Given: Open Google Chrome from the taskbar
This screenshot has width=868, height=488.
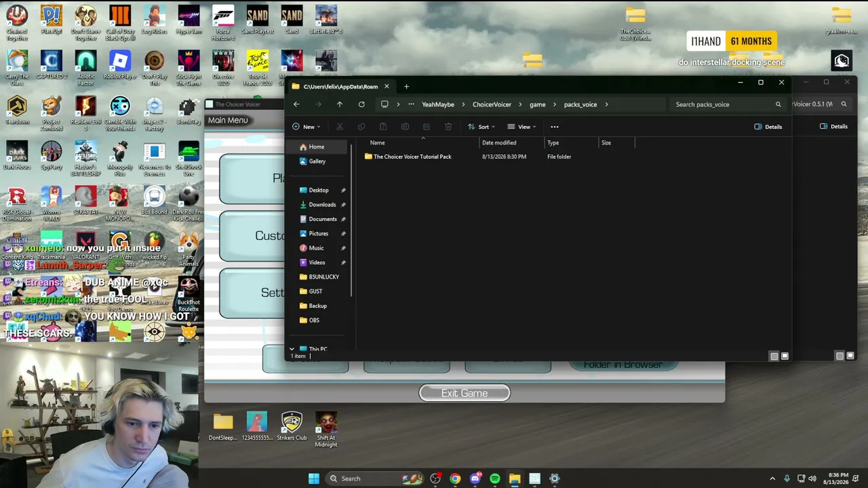Looking at the screenshot, I should coord(455,479).
